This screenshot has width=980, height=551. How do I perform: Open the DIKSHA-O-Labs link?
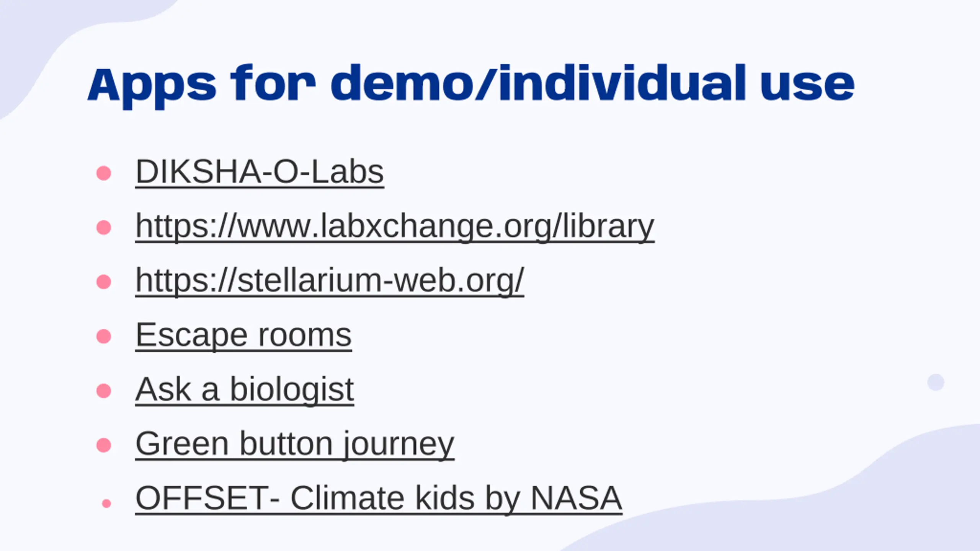click(x=260, y=172)
